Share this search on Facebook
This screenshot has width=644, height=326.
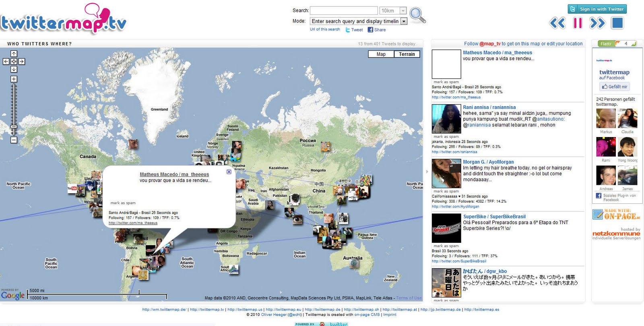coord(377,30)
